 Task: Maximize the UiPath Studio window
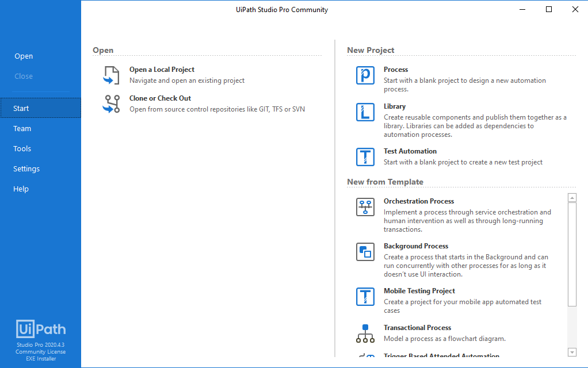click(x=549, y=9)
